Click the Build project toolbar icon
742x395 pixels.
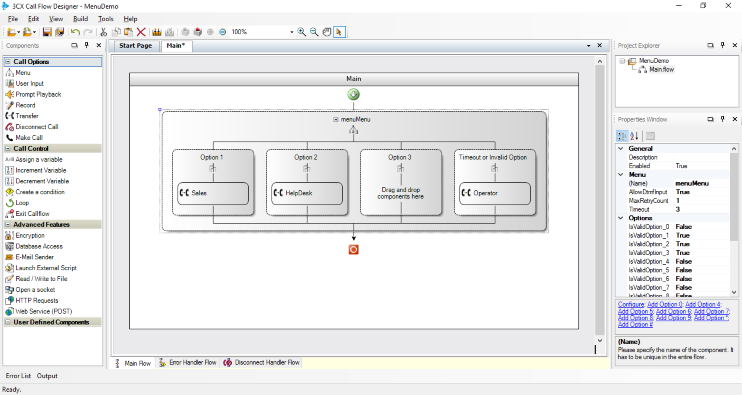tap(157, 32)
